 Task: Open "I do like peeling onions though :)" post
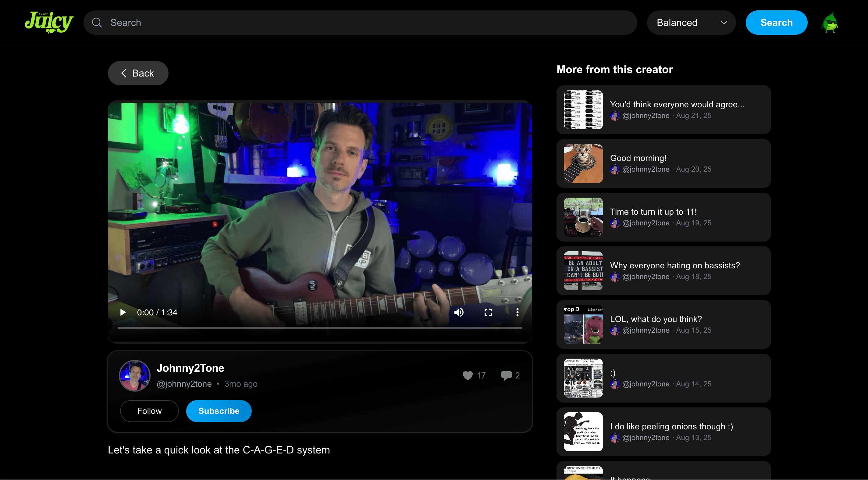tap(664, 432)
